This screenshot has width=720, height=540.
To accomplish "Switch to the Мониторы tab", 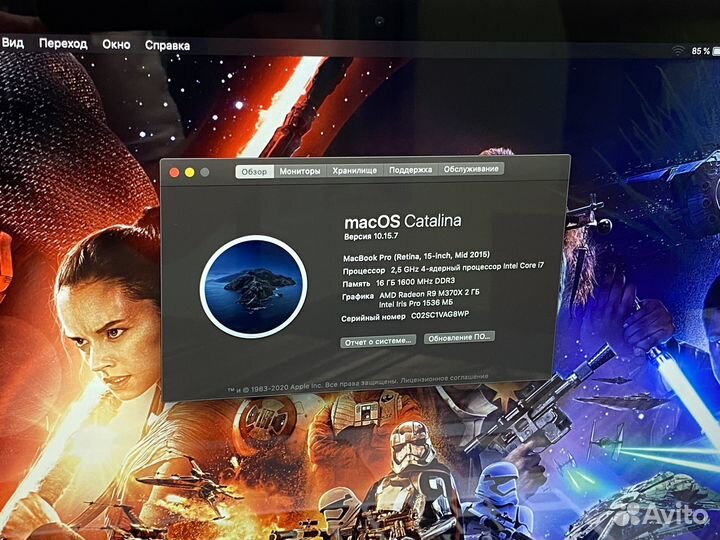I will click(300, 171).
